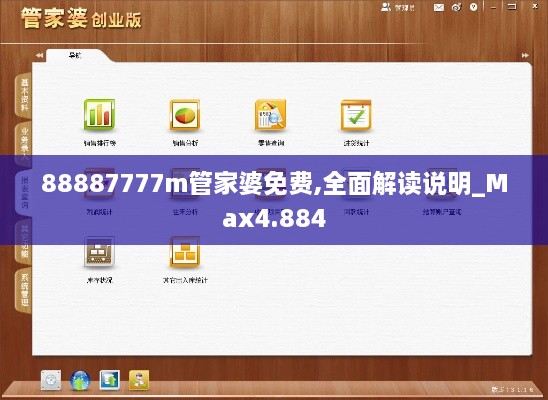Click the 管家婆 创业版 logo
This screenshot has height=400, width=548.
pos(81,19)
